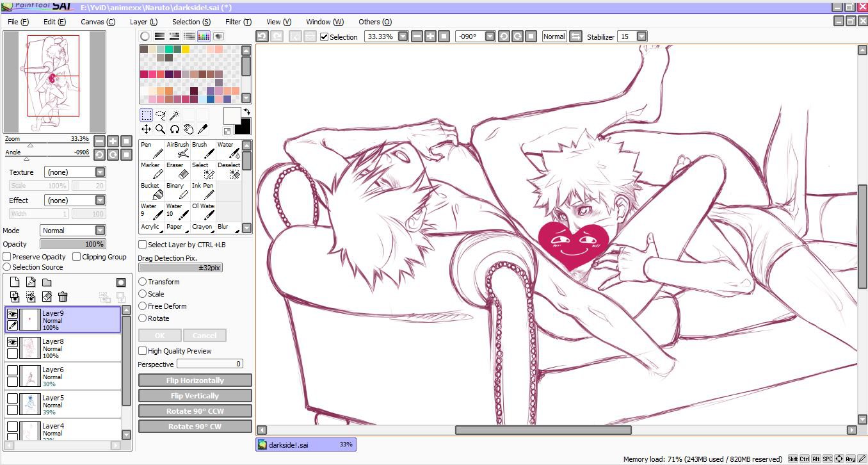Viewport: 868px width, 465px height.
Task: Click the undo arrow in the toolbar
Action: [x=262, y=37]
